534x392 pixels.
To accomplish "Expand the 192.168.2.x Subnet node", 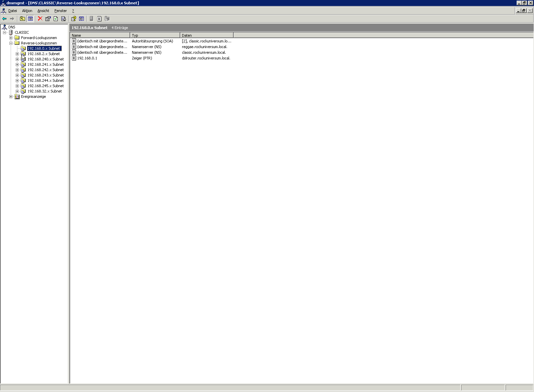I will tap(17, 54).
